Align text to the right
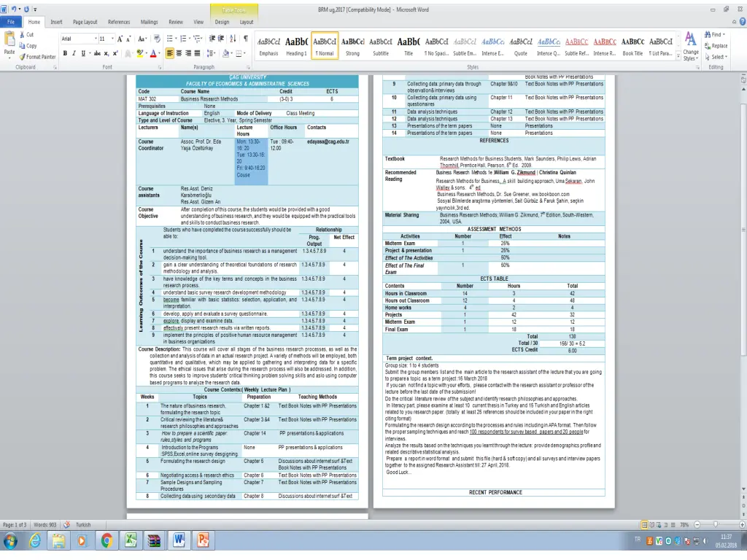Screen dimensions: 747x560 (x=188, y=53)
